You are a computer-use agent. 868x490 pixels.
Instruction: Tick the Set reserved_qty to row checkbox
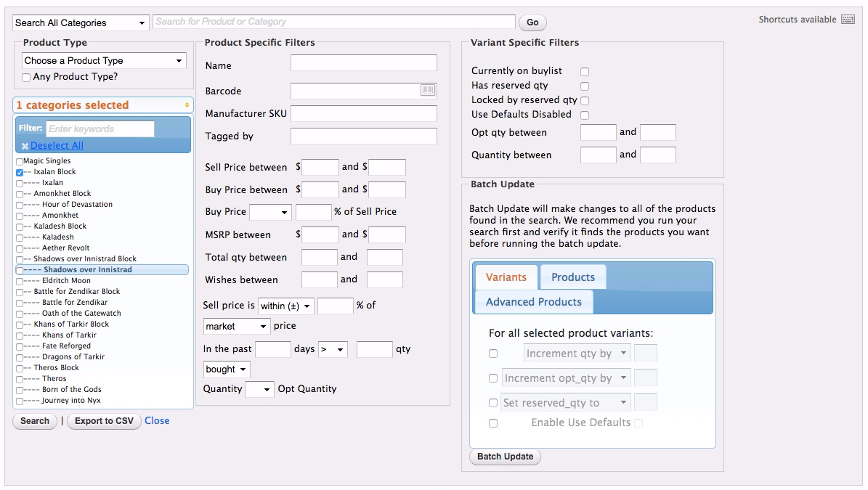click(493, 403)
